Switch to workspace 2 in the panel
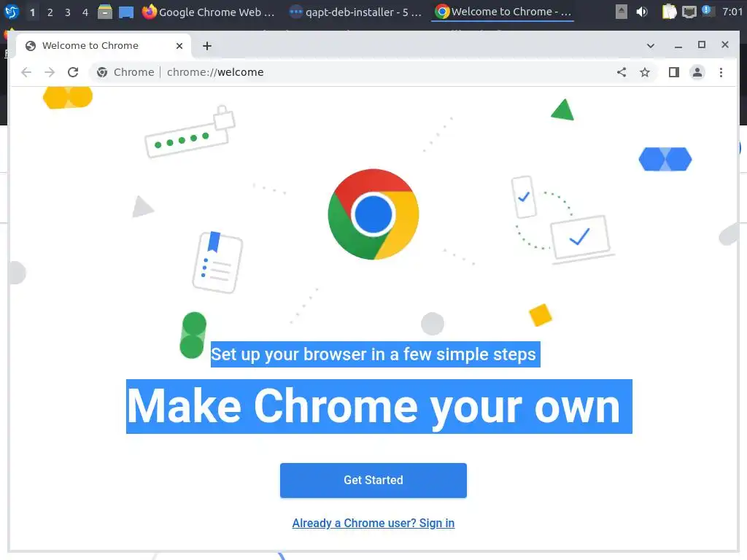 pos(50,12)
